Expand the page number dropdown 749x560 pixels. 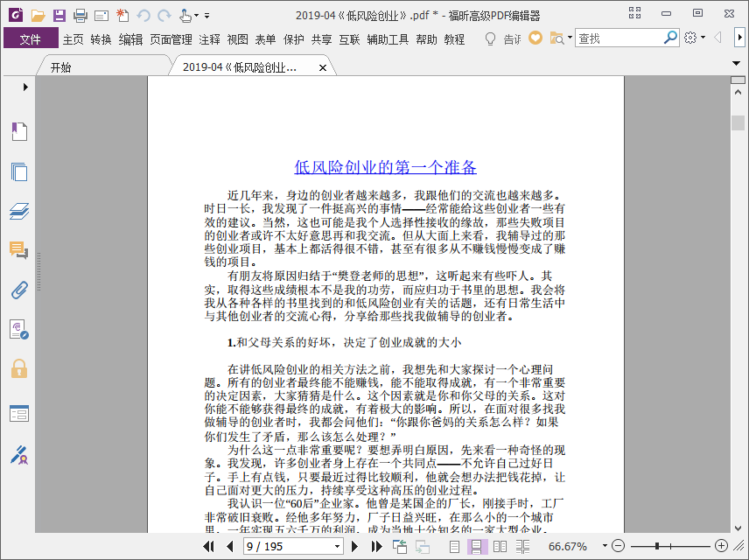pyautogui.click(x=337, y=546)
